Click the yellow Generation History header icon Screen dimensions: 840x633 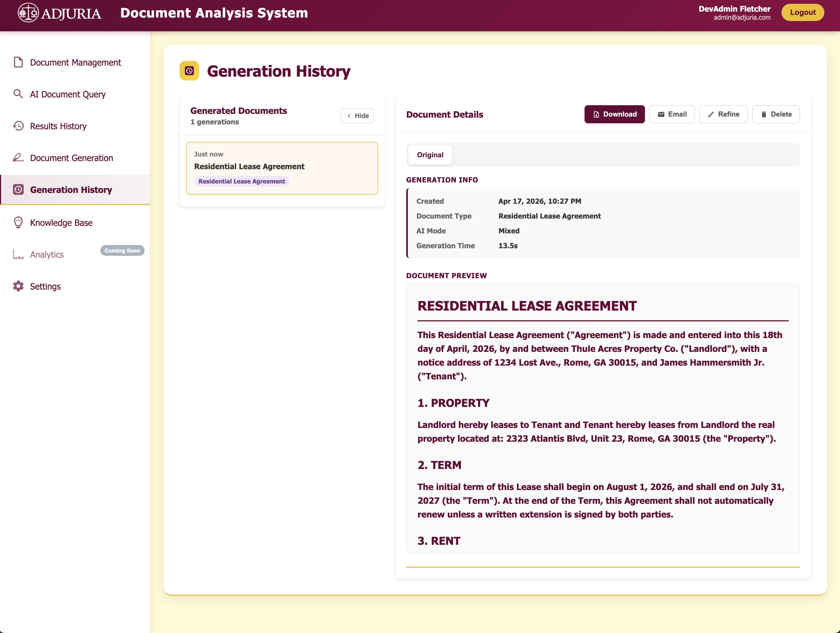189,71
